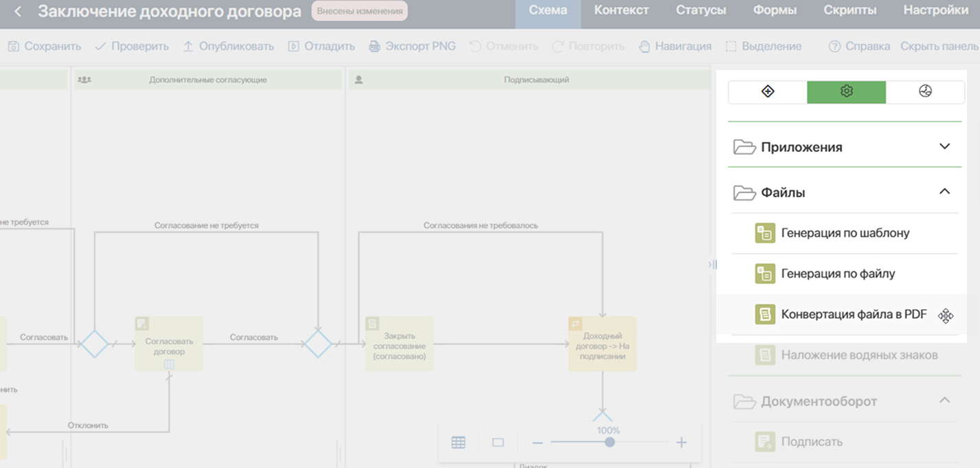Select the Доходный договор -> На подписании node

click(x=602, y=344)
